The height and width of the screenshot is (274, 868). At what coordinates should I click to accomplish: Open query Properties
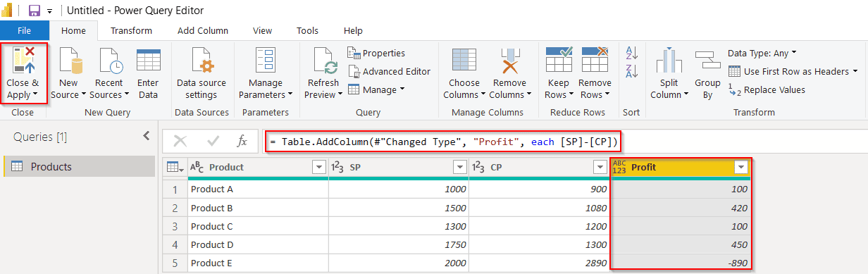coord(376,53)
